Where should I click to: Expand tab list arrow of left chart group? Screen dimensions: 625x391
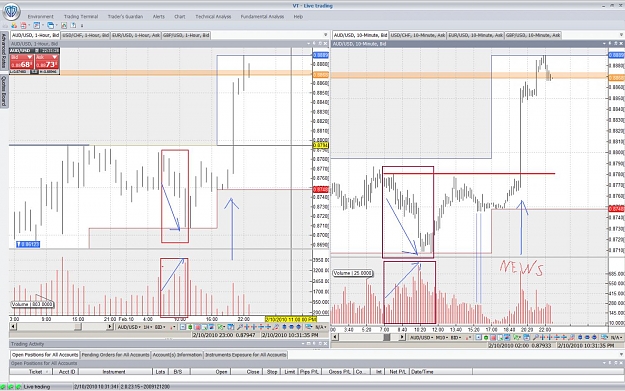(x=325, y=35)
